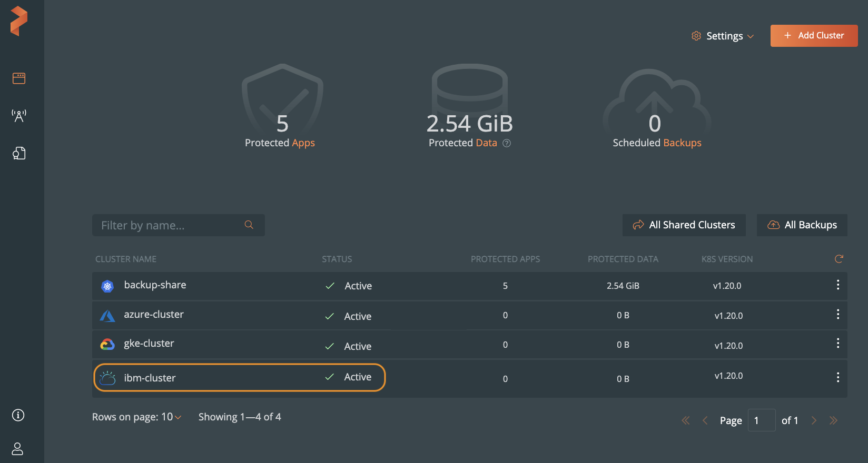Change rows on page dropdown
The width and height of the screenshot is (868, 463).
click(x=171, y=417)
